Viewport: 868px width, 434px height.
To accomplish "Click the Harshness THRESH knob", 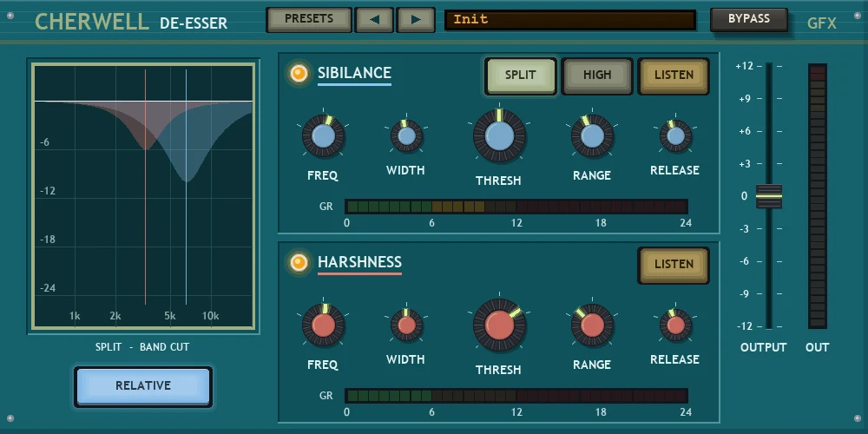I will (499, 325).
